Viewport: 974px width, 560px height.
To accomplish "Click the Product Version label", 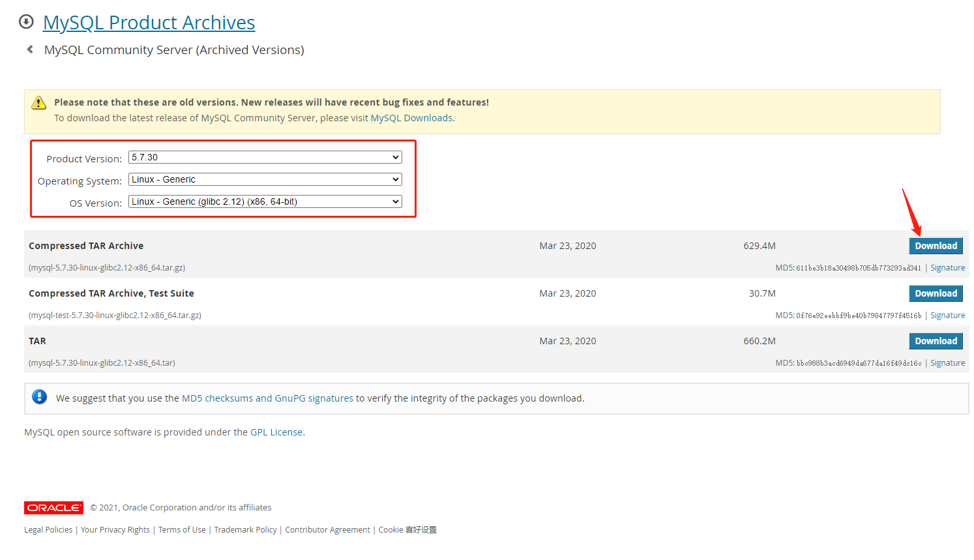I will coord(84,159).
